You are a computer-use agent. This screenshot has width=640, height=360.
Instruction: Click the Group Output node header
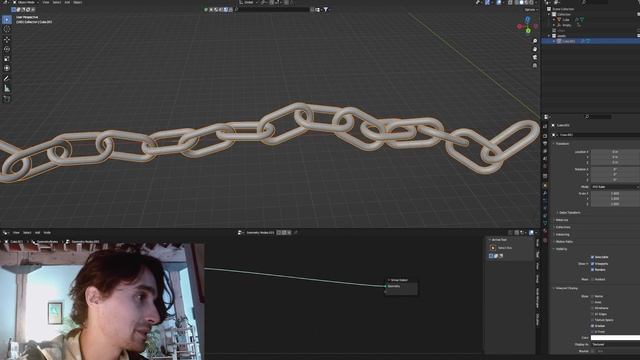tap(401, 280)
